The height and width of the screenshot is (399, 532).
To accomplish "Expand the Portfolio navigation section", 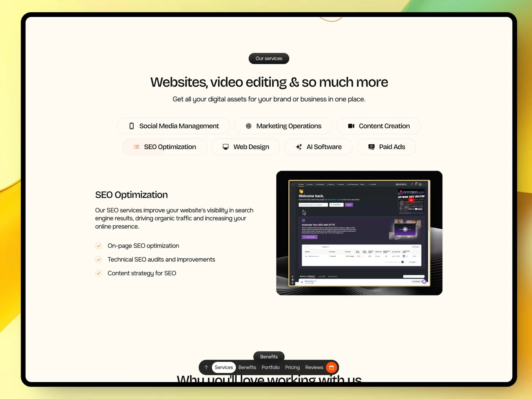I will 270,367.
